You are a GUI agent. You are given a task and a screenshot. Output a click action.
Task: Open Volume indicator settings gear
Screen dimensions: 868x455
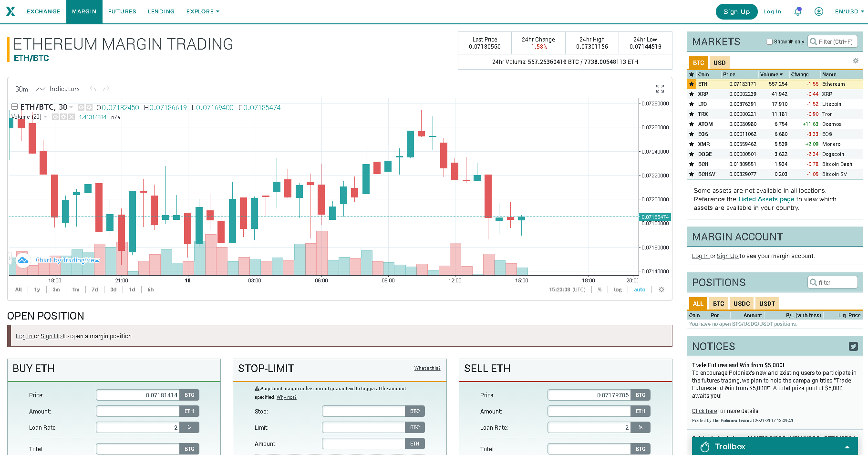(x=63, y=117)
